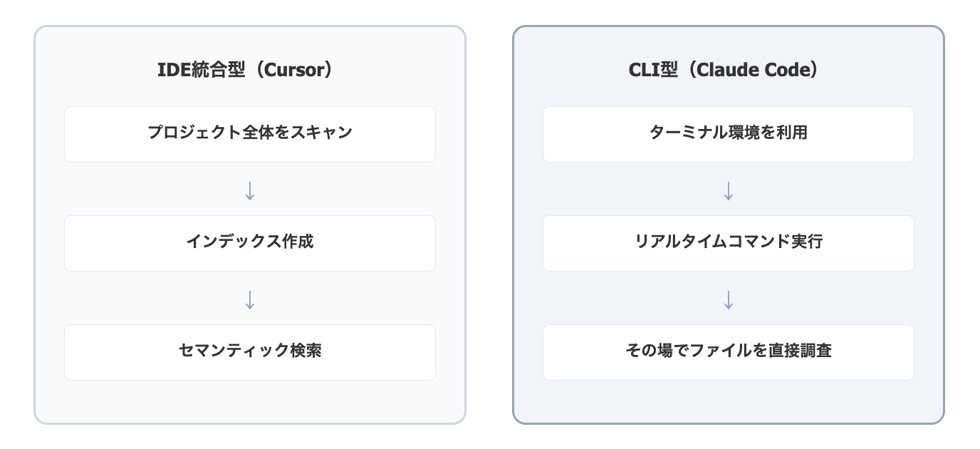Click the arrow below インデックス作成

click(250, 300)
